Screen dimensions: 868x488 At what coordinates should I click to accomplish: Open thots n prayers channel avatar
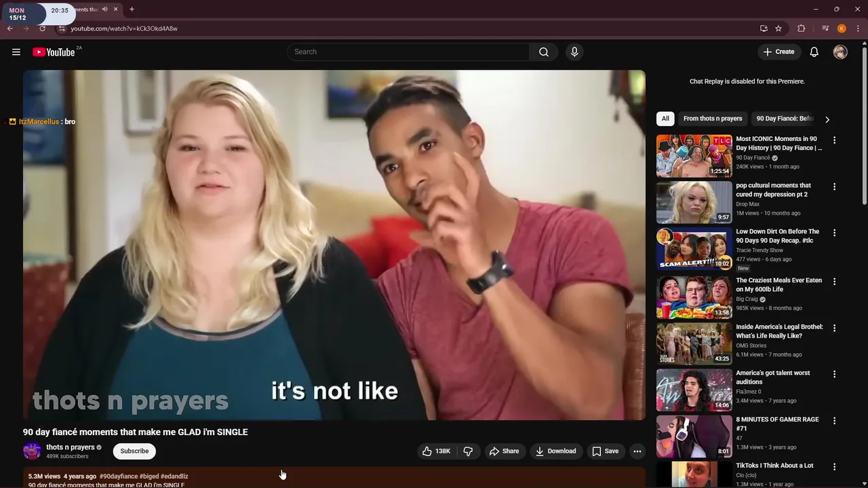click(x=32, y=451)
